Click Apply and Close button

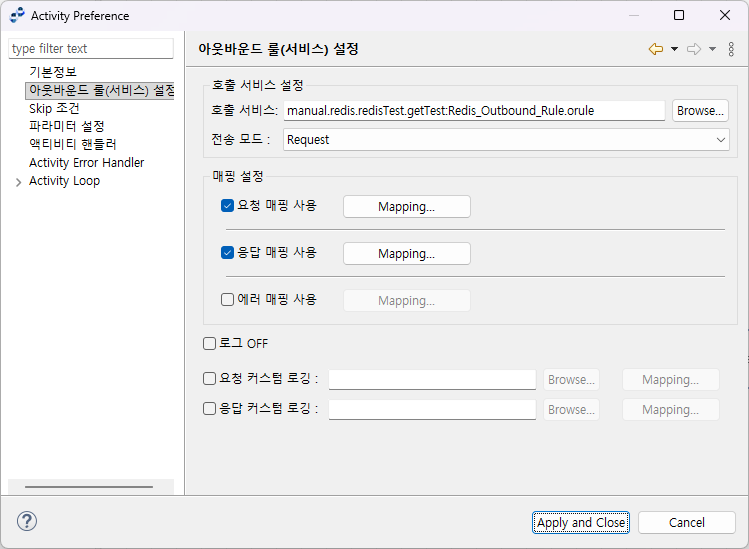[581, 522]
